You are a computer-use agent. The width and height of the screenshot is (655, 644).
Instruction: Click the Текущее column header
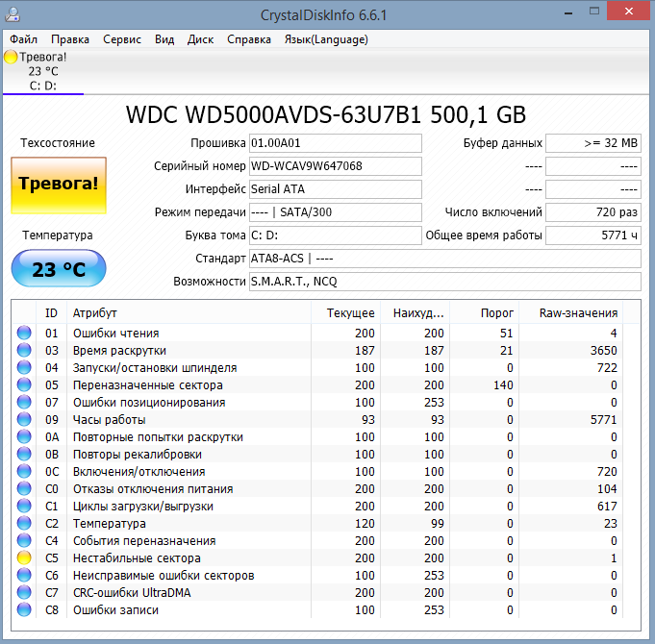tap(346, 312)
